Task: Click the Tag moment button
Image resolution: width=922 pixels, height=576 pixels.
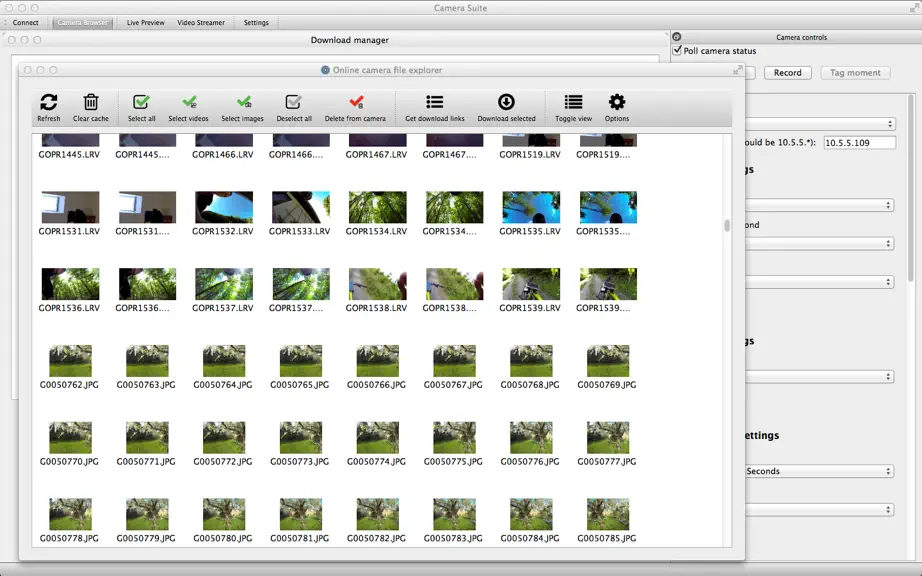Action: [x=855, y=73]
